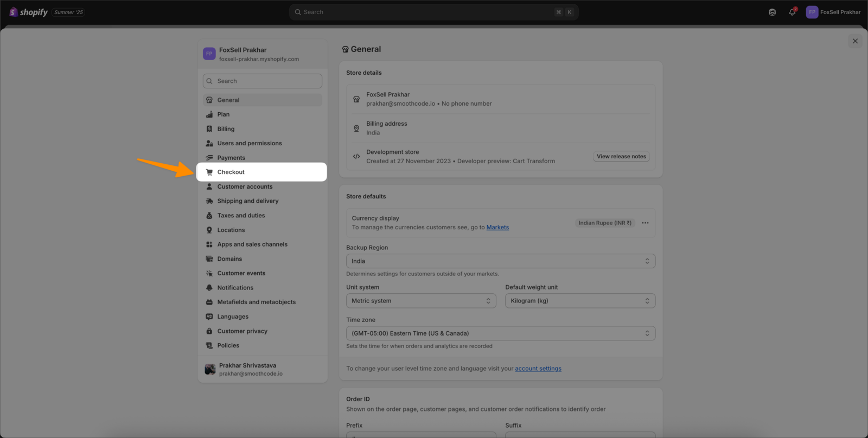
Task: Open the Time zone dropdown
Action: (501, 333)
